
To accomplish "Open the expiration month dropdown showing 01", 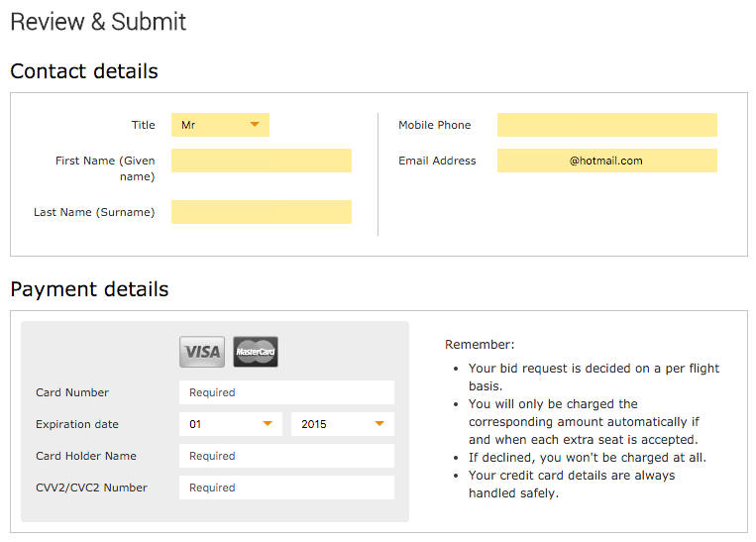I will point(231,424).
